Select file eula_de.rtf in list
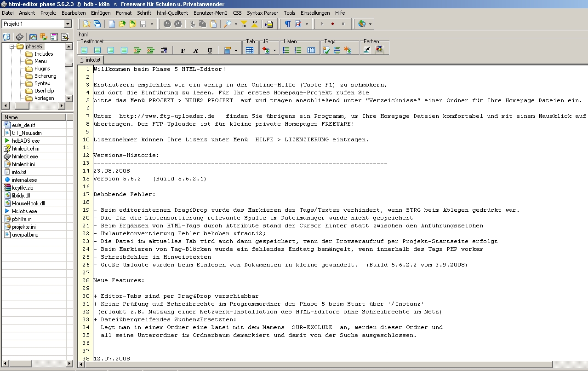Screen dimensions: 588x371 (x=23, y=125)
